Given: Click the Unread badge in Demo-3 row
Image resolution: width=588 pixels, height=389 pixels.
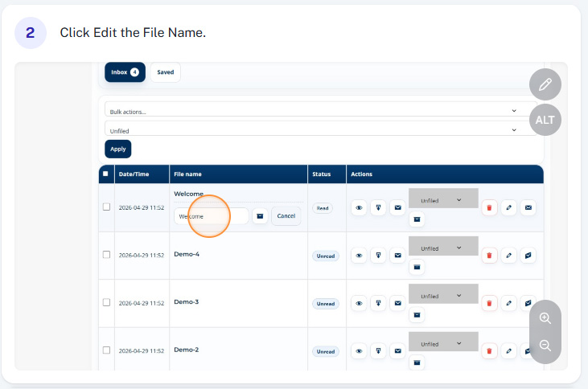Looking at the screenshot, I should (326, 304).
